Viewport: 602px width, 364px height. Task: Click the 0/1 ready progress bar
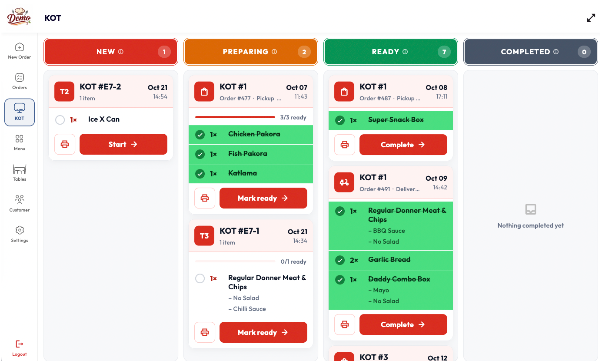[x=235, y=261]
